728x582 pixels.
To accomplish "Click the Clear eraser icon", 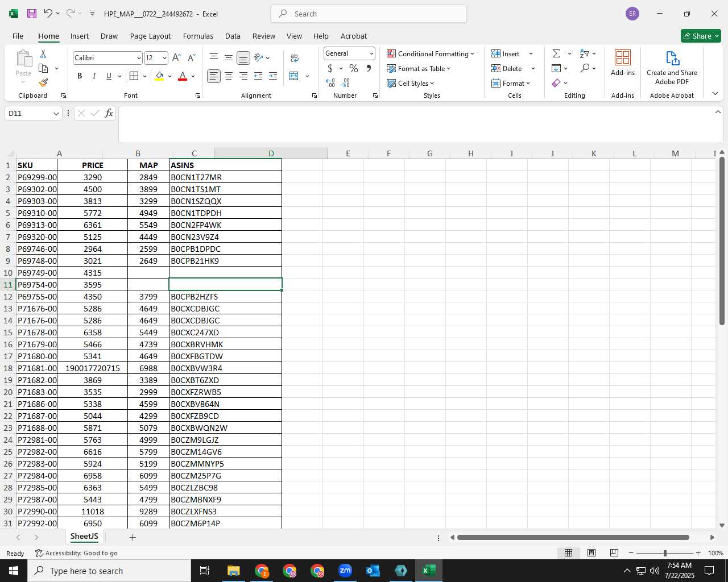I will [x=556, y=83].
